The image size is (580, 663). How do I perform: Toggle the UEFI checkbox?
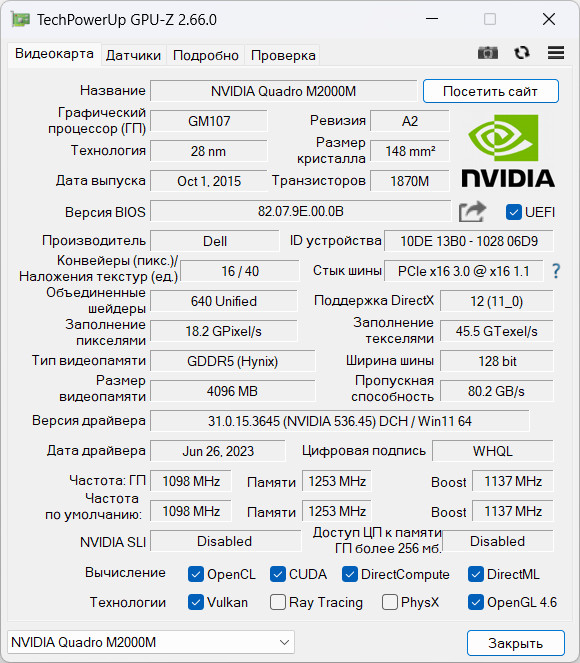513,212
